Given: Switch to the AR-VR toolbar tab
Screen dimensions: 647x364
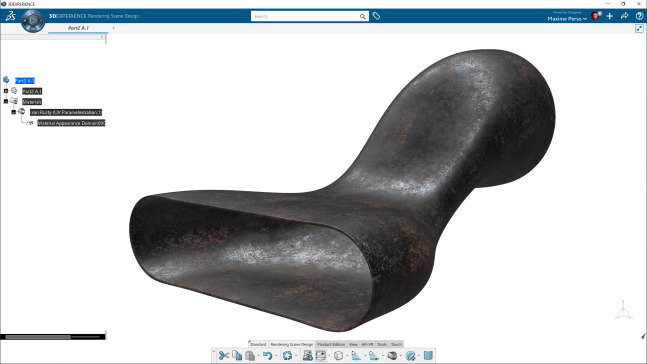Looking at the screenshot, I should click(x=367, y=344).
